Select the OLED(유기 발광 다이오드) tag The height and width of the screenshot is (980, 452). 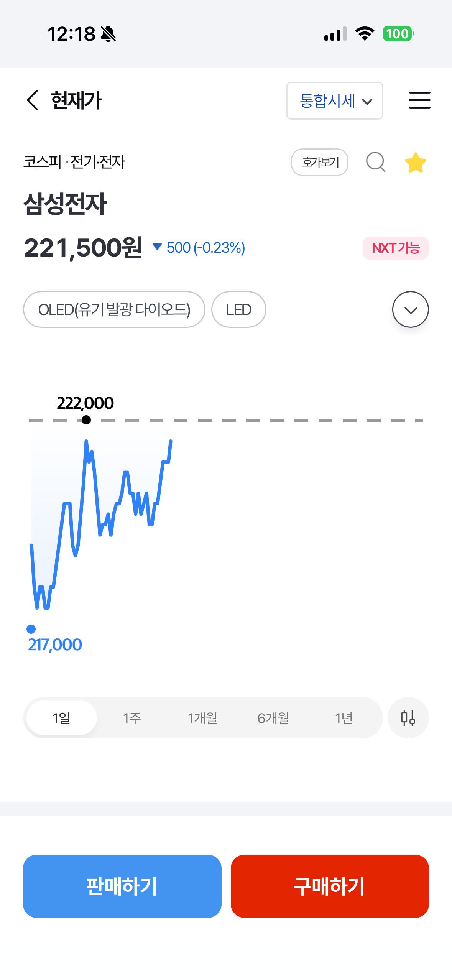pyautogui.click(x=114, y=310)
